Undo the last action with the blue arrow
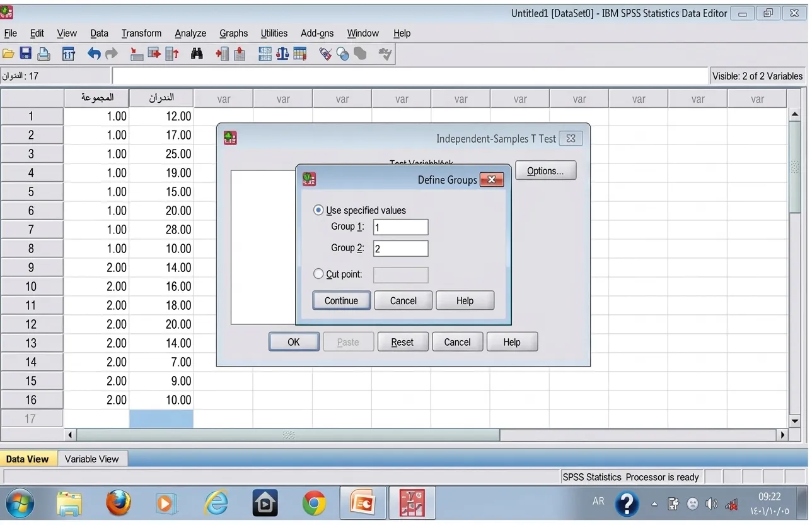 [94, 54]
